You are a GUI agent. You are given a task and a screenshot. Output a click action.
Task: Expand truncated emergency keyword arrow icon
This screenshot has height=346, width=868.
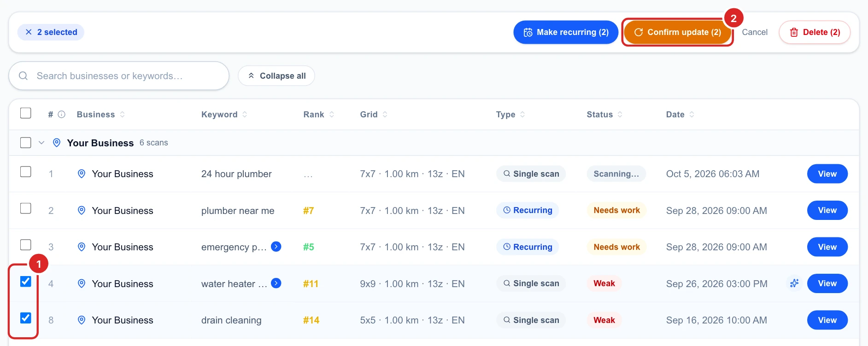pyautogui.click(x=276, y=247)
